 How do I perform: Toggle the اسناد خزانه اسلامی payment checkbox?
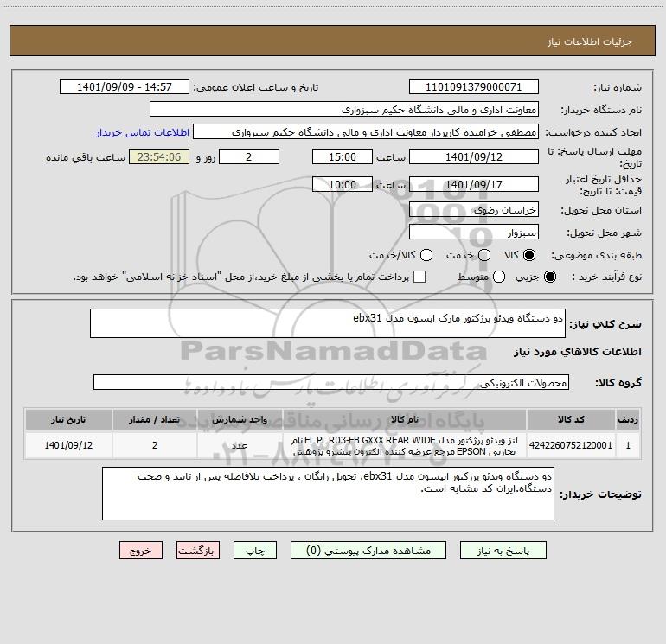tap(419, 277)
